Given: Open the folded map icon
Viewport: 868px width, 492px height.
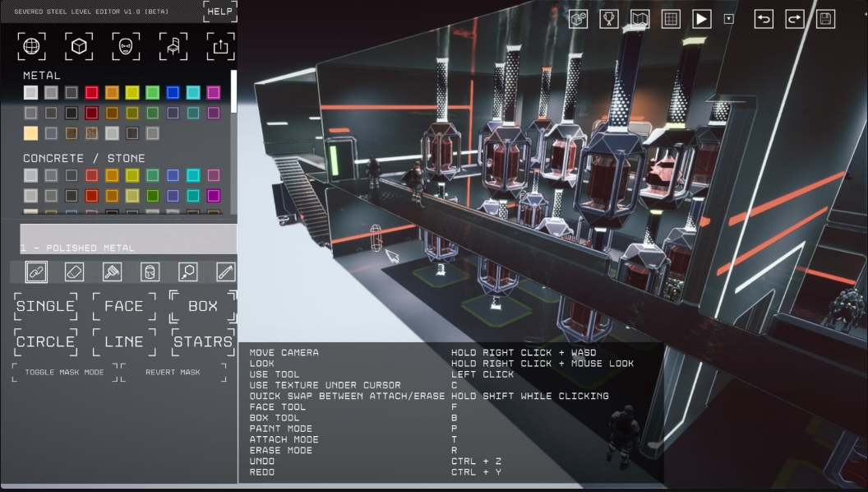Looking at the screenshot, I should coord(640,19).
